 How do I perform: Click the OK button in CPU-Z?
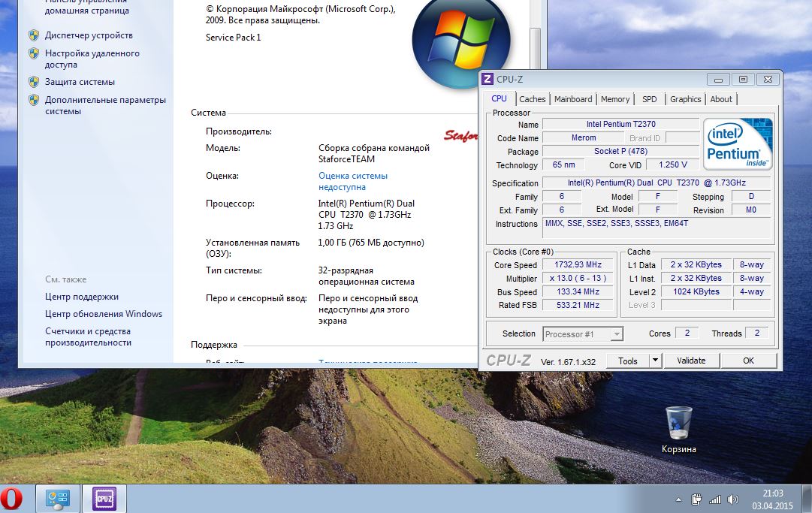[x=748, y=361]
